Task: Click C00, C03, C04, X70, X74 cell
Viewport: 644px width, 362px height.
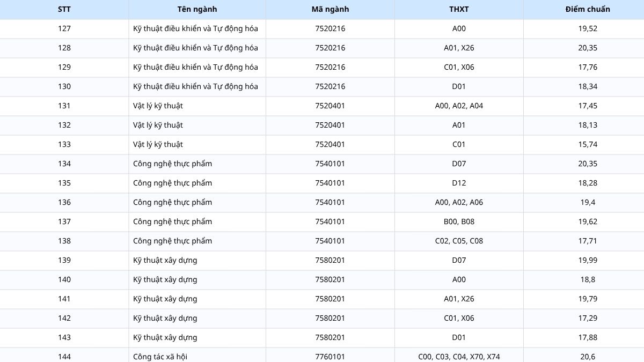Action: point(459,357)
